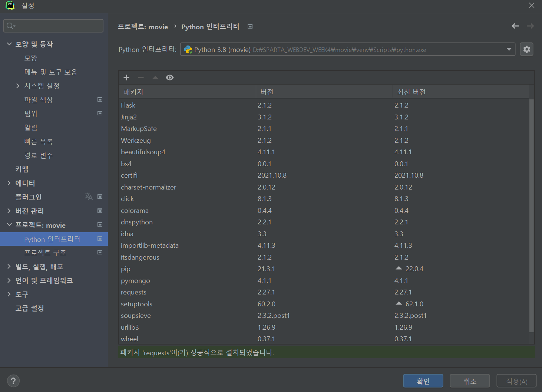Screen dimensions: 542x392
Task: Click the minus icon to uninstall a package
Action: [x=141, y=78]
